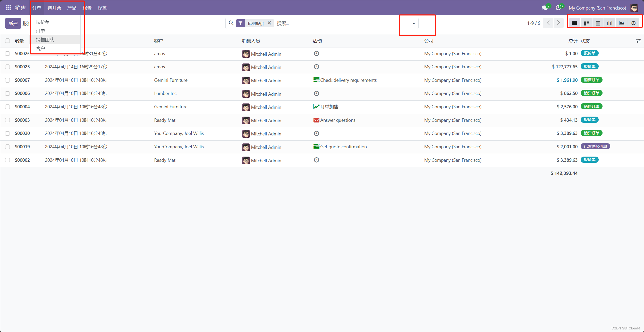This screenshot has height=332, width=644.
Task: Go to the next page arrow
Action: click(558, 23)
